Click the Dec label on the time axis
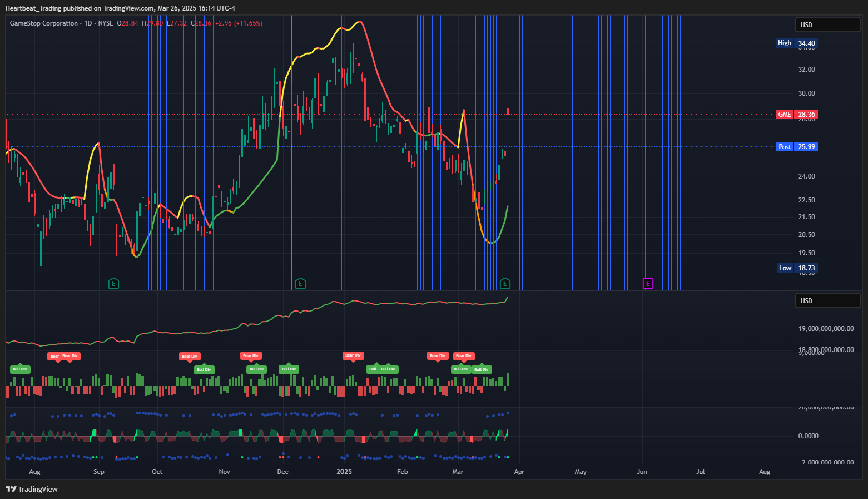Image resolution: width=868 pixels, height=499 pixels. pos(282,472)
